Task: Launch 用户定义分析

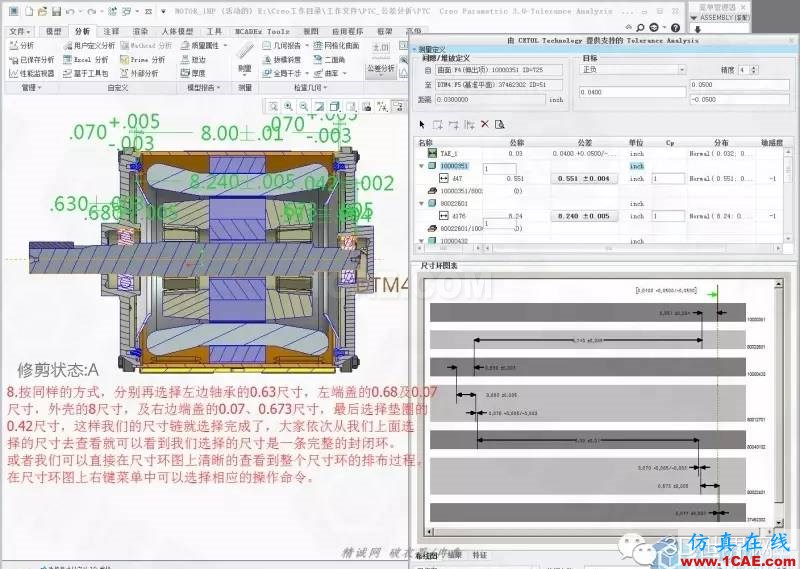Action: click(89, 46)
